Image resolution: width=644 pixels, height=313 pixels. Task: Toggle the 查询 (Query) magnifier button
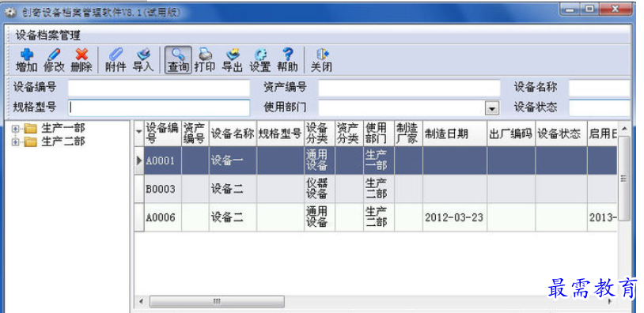click(x=178, y=59)
